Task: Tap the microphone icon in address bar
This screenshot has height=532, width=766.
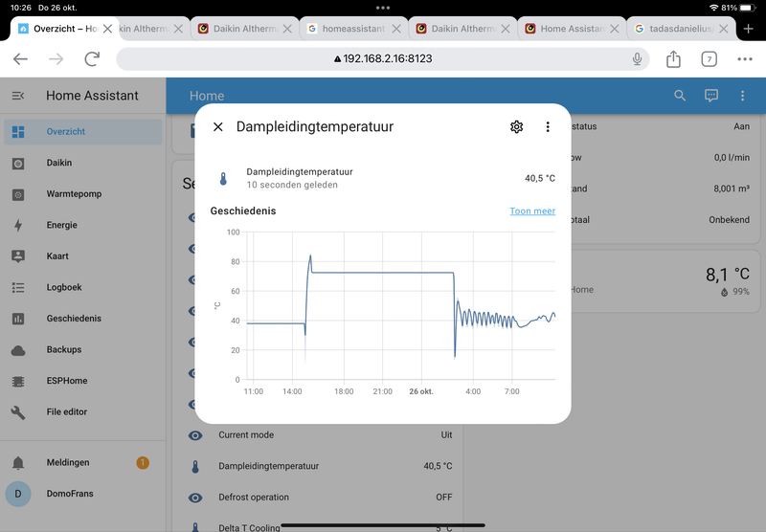Action: click(x=637, y=59)
